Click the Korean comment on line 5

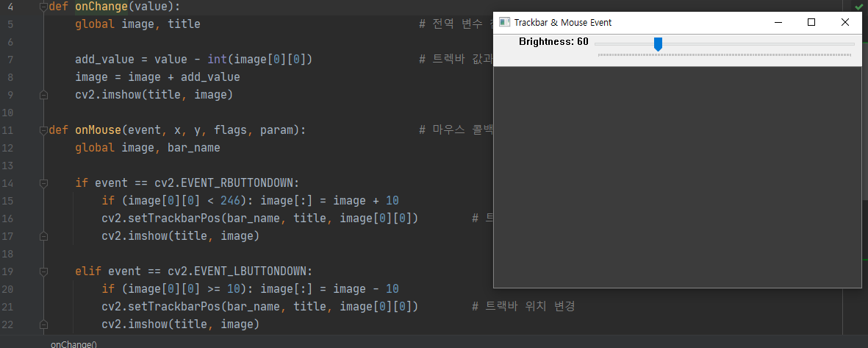[x=456, y=24]
